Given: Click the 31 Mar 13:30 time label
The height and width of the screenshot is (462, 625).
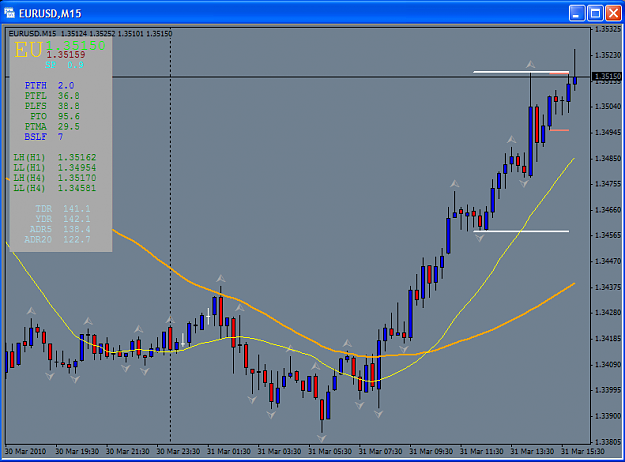Looking at the screenshot, I should point(533,452).
